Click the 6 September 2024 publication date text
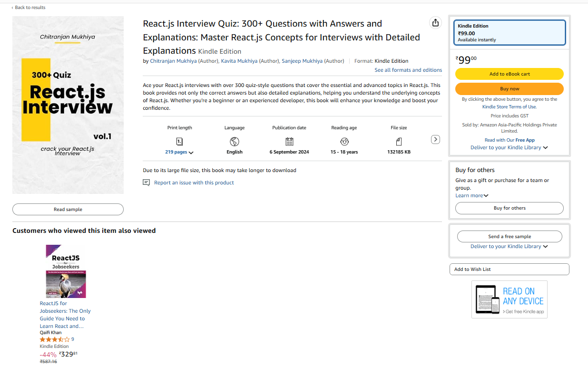Image resolution: width=588 pixels, height=375 pixels. pyautogui.click(x=289, y=152)
